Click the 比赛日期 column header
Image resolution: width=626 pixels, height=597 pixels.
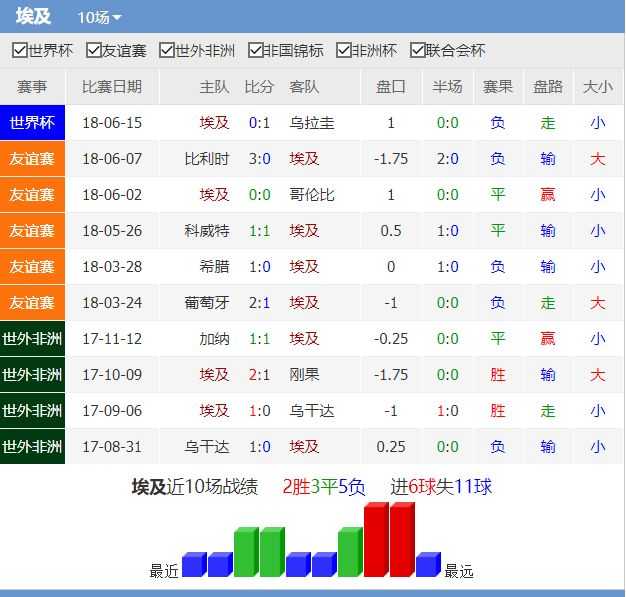coord(111,87)
